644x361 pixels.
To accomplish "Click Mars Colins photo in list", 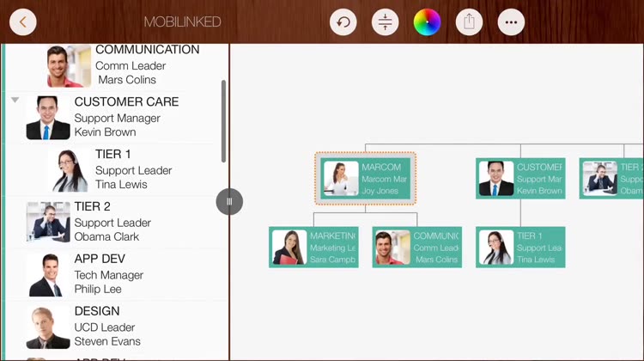I will point(69,66).
